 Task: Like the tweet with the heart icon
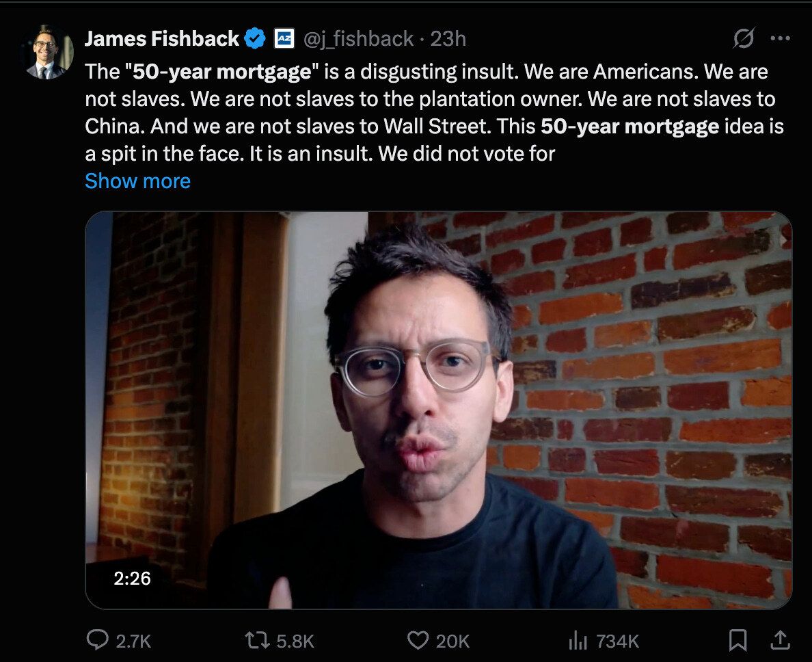[x=418, y=640]
